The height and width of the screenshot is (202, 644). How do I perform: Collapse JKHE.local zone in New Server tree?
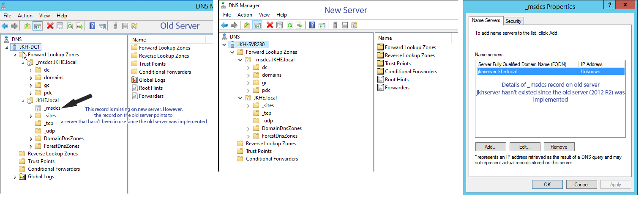tap(240, 98)
